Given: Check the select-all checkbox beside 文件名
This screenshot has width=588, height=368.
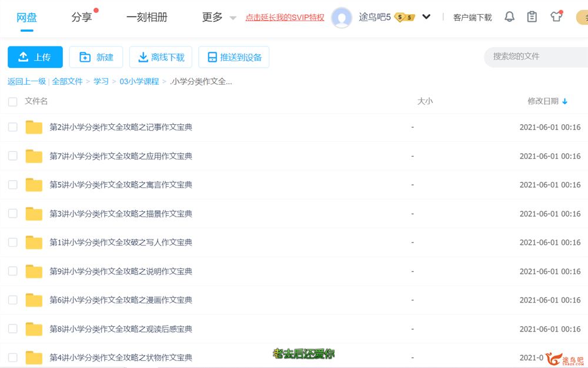Looking at the screenshot, I should point(12,102).
